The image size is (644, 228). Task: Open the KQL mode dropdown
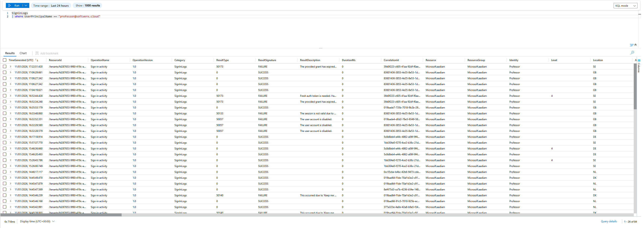point(625,6)
